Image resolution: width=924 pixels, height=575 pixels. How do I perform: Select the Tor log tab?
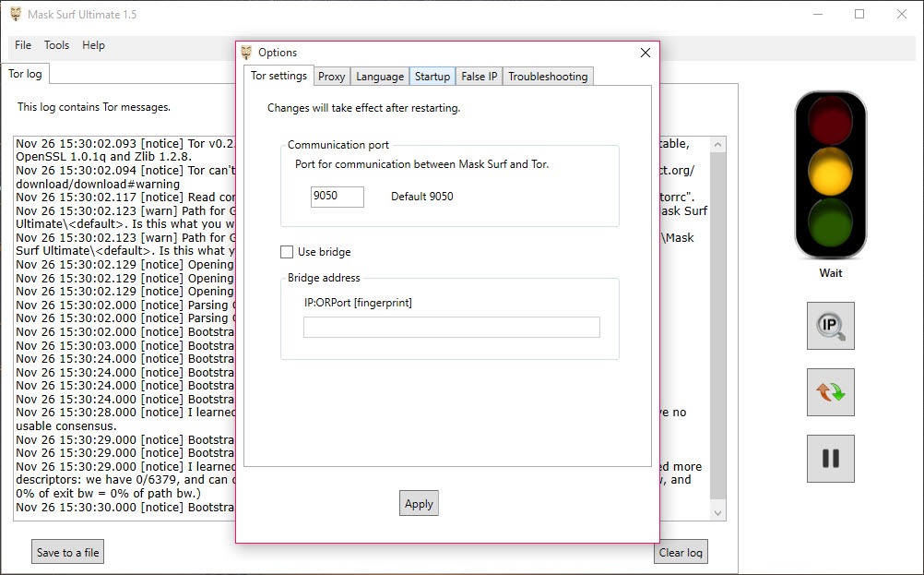[25, 74]
